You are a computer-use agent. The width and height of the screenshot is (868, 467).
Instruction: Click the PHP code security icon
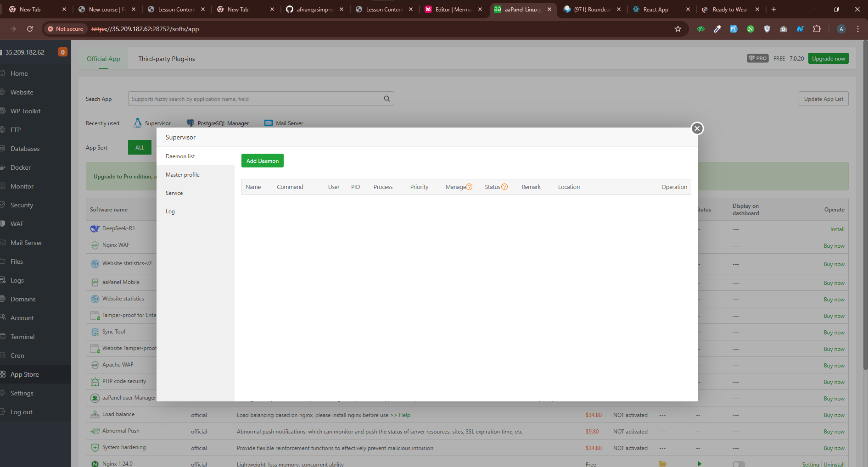click(x=95, y=382)
